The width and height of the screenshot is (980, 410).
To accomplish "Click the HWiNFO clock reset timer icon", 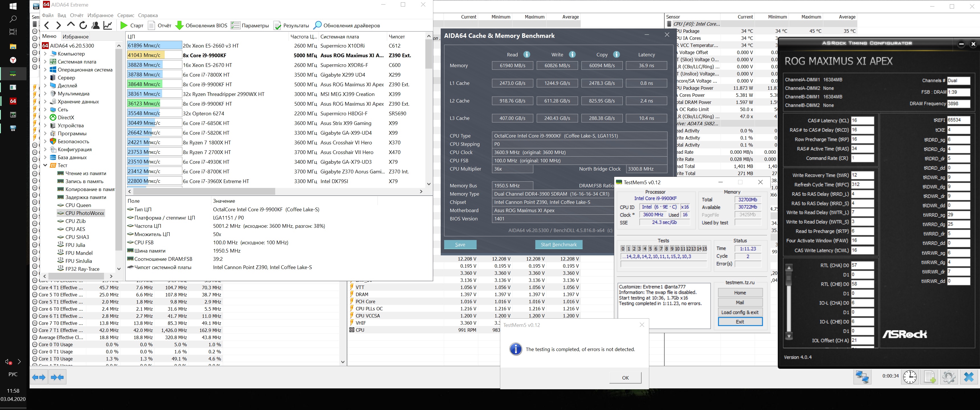I will [910, 376].
